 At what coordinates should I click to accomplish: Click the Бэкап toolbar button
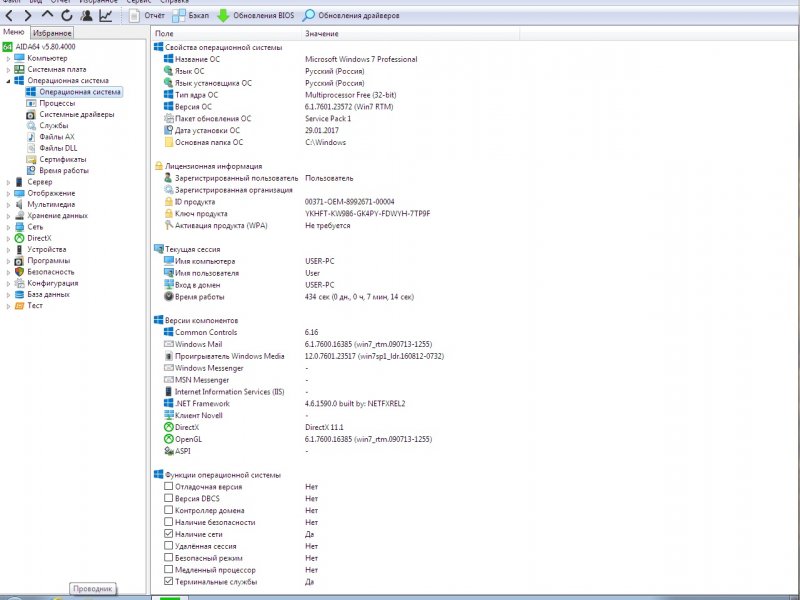click(x=190, y=16)
